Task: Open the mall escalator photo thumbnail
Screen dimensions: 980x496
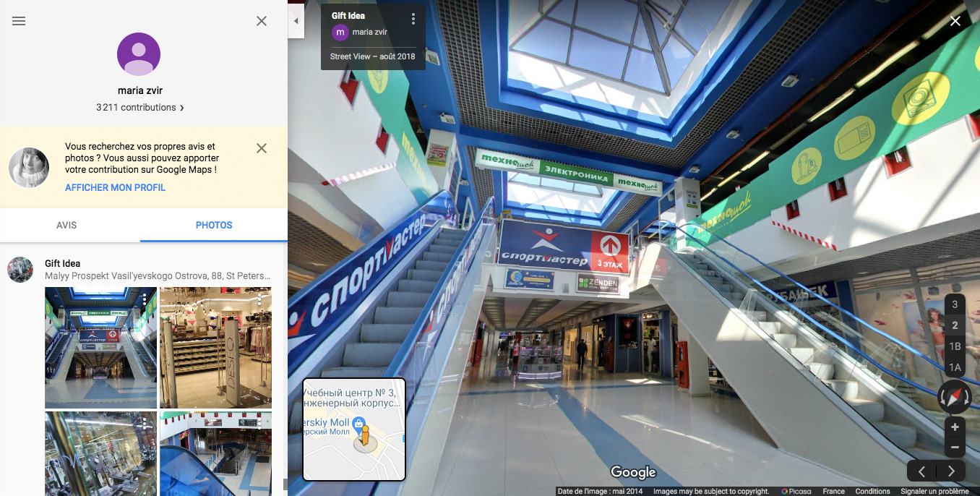Action: point(100,348)
